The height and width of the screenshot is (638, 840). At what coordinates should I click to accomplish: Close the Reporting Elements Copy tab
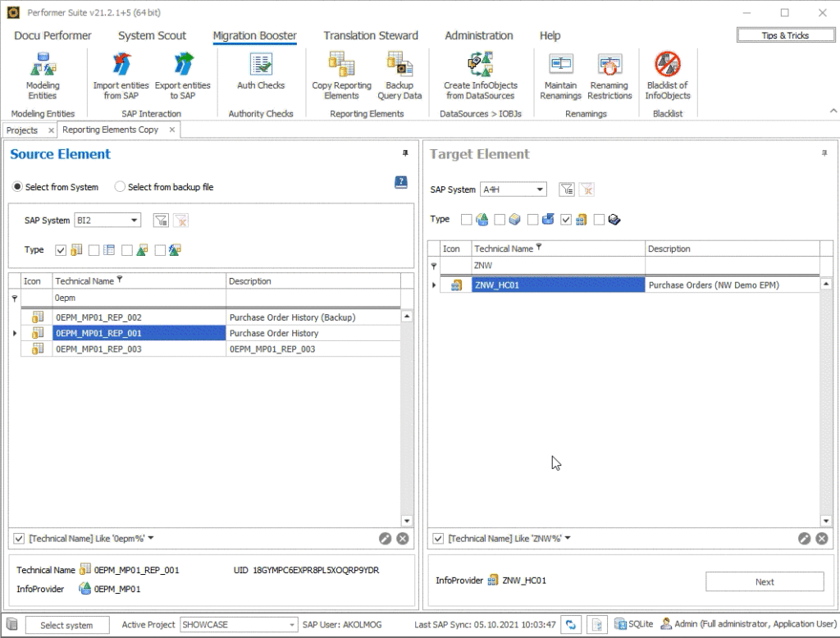[x=172, y=130]
